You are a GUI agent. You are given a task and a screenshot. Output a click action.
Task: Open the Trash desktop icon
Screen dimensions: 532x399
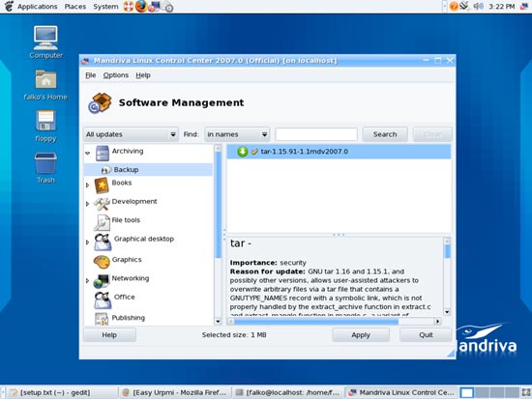click(45, 162)
